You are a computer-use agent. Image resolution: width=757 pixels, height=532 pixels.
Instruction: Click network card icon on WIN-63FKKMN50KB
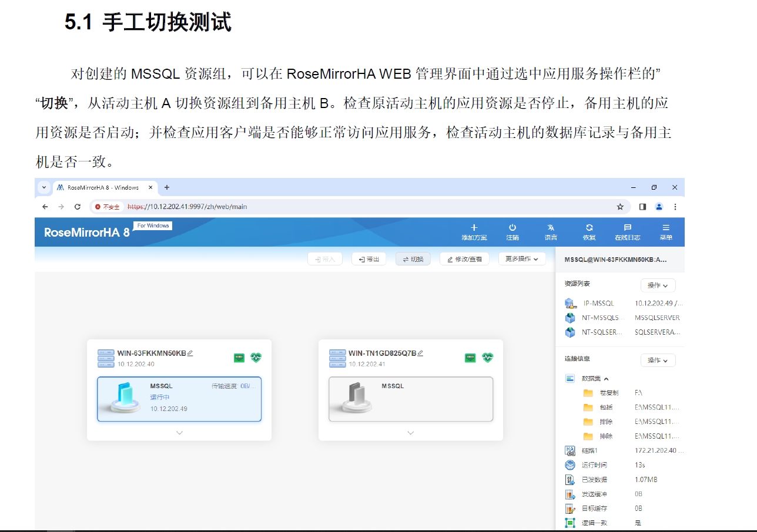[x=239, y=357]
